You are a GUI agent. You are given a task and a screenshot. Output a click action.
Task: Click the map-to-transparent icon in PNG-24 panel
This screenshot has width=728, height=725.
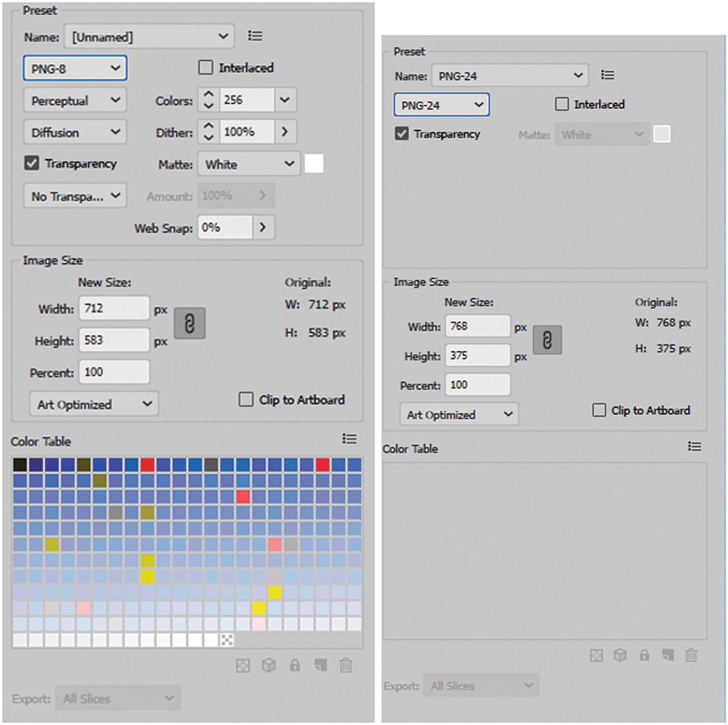[x=596, y=655]
